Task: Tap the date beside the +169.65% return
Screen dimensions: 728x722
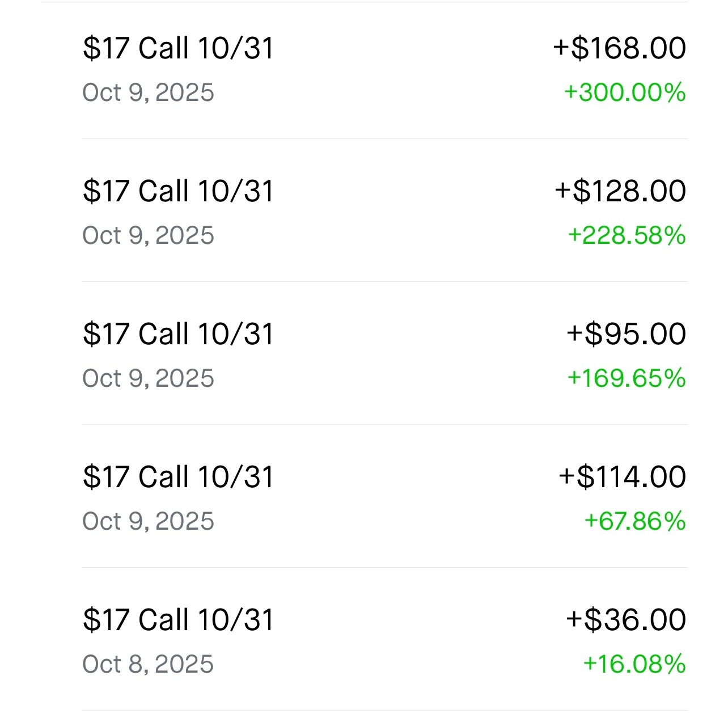Action: click(148, 378)
